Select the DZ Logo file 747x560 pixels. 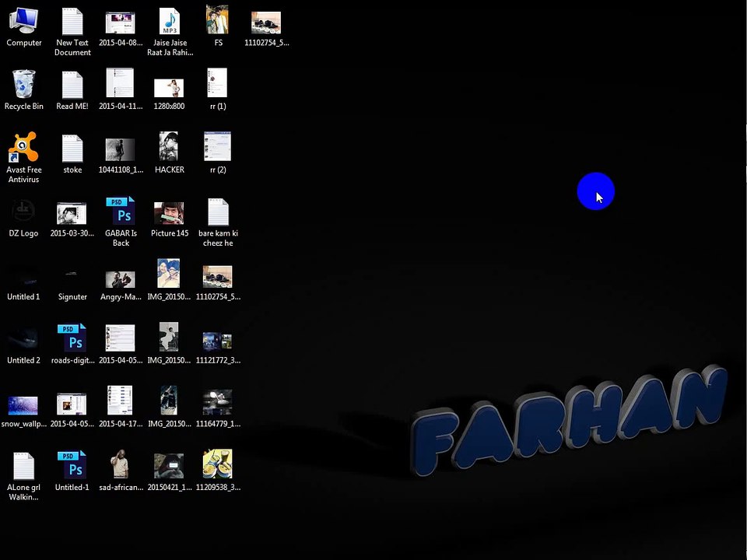pos(24,218)
